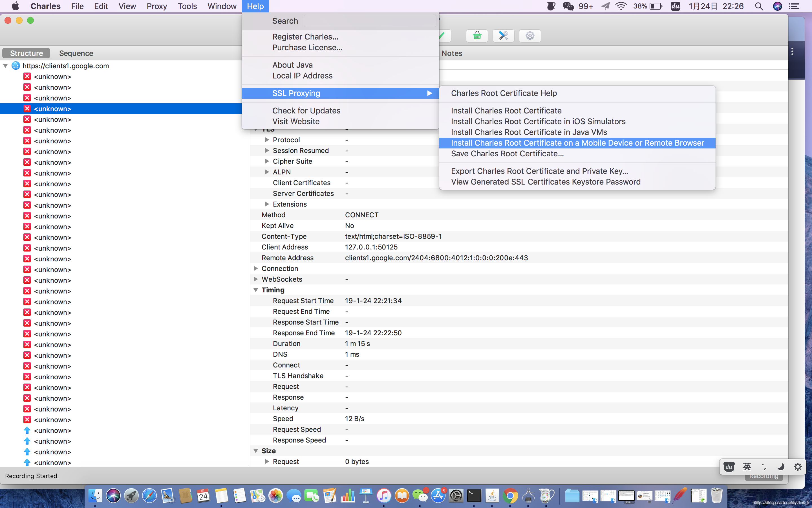Click the globe icon beside clients1.google.com
The width and height of the screenshot is (812, 508).
(16, 65)
